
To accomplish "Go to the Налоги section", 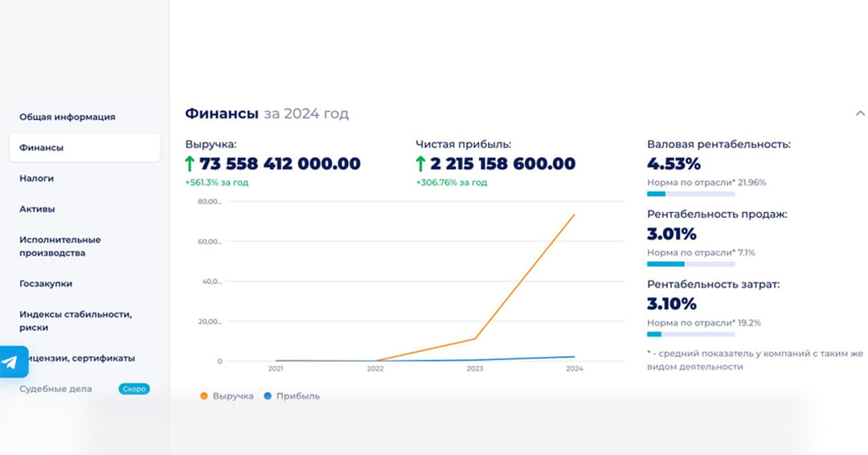I will 37,178.
